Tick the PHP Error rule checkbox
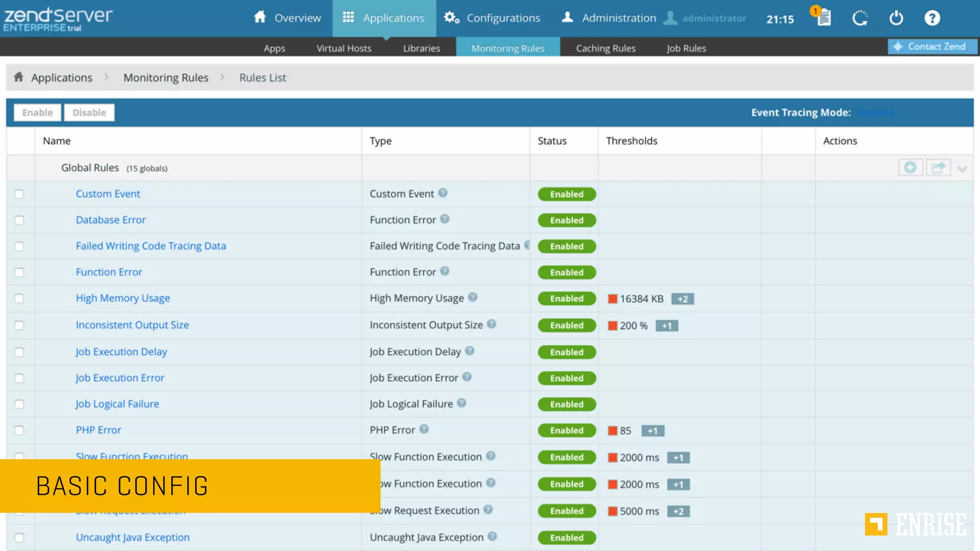Image resolution: width=980 pixels, height=551 pixels. click(19, 430)
